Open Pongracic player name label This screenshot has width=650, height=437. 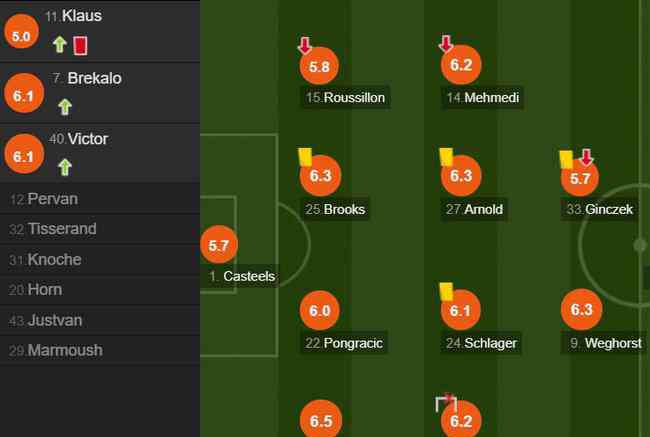tap(344, 343)
